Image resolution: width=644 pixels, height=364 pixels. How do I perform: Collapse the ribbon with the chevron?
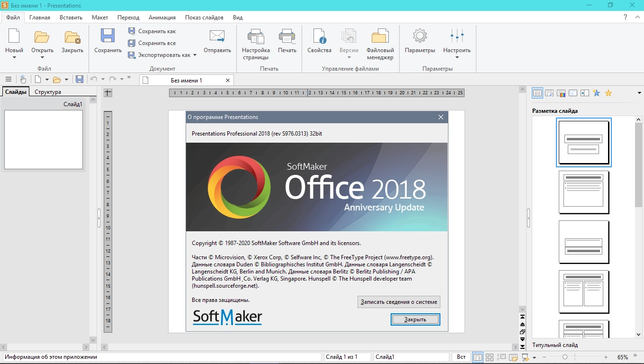tap(637, 17)
